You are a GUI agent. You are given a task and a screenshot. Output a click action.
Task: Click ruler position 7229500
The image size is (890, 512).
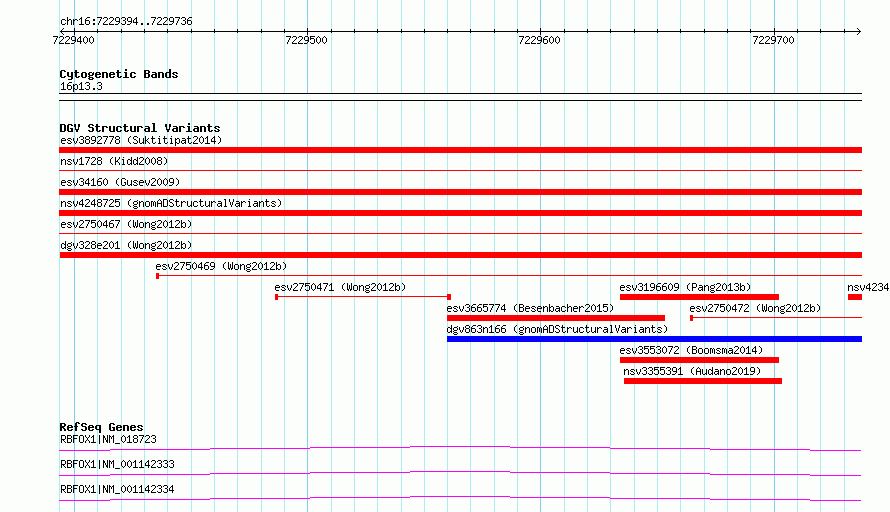click(307, 40)
